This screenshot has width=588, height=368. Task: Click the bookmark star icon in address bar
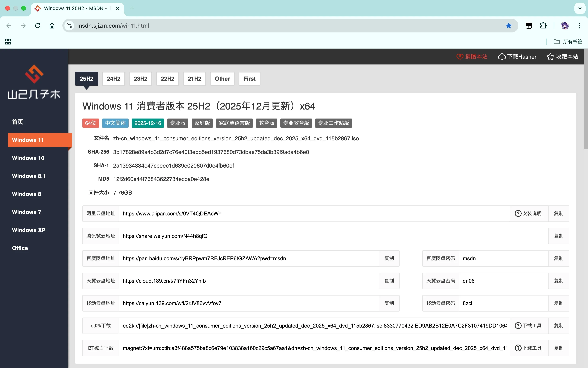(x=509, y=26)
